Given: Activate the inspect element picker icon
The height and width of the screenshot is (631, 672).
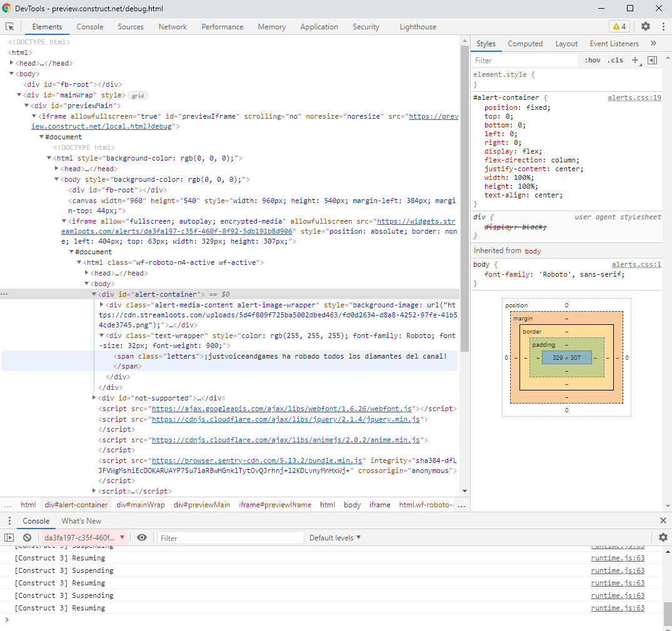Looking at the screenshot, I should pyautogui.click(x=10, y=27).
